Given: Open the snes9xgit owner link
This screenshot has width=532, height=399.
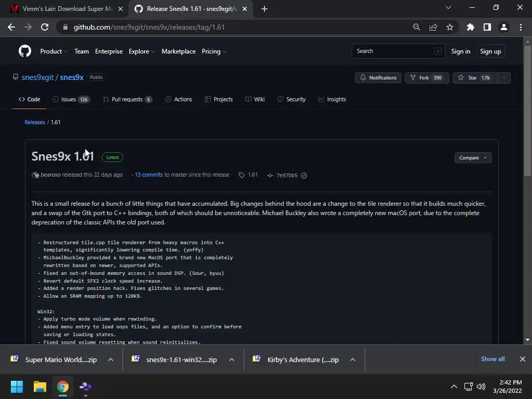Looking at the screenshot, I should click(x=37, y=77).
